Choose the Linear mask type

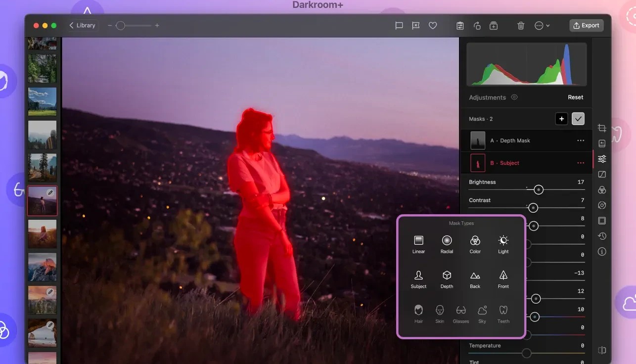(x=418, y=245)
